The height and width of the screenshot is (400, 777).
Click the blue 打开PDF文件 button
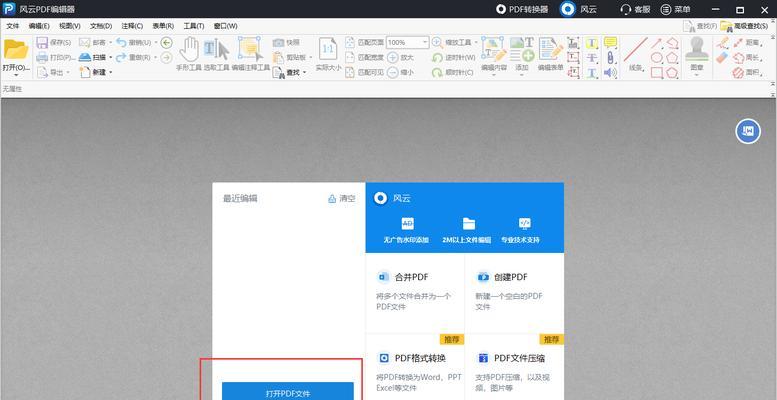coord(288,391)
